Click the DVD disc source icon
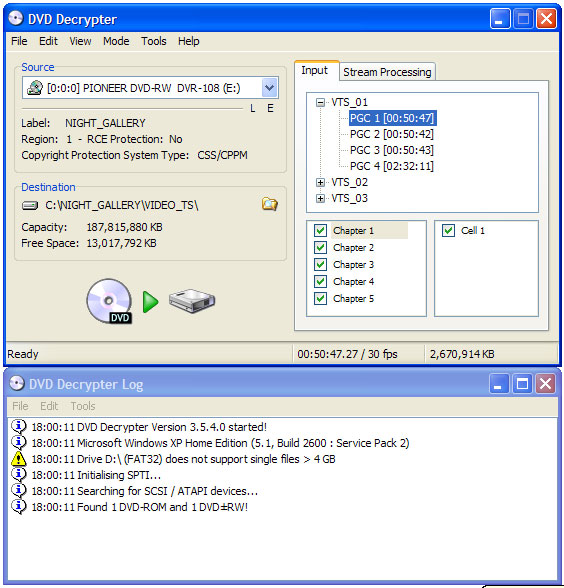Viewport: 564px width, 588px height. [109, 301]
